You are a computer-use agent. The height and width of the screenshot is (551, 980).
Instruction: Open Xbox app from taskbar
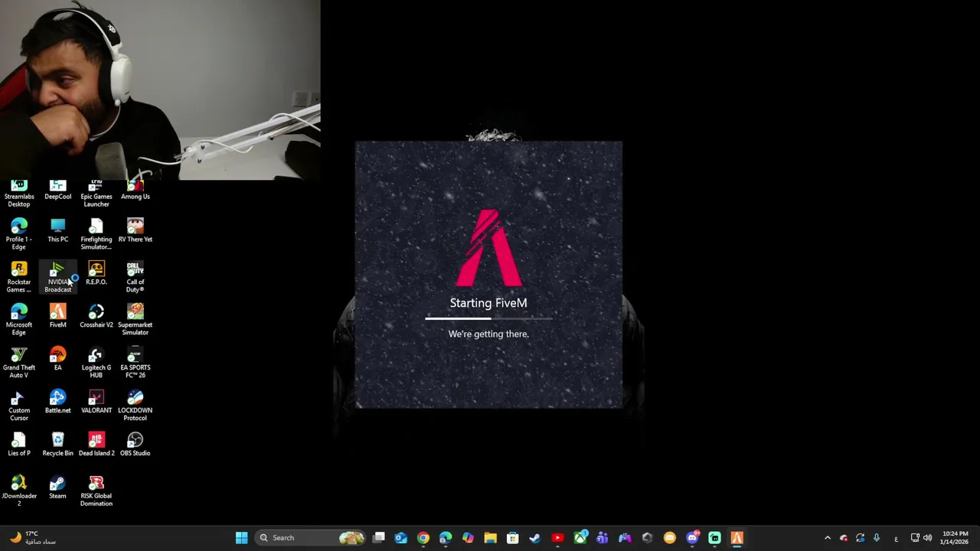[580, 538]
